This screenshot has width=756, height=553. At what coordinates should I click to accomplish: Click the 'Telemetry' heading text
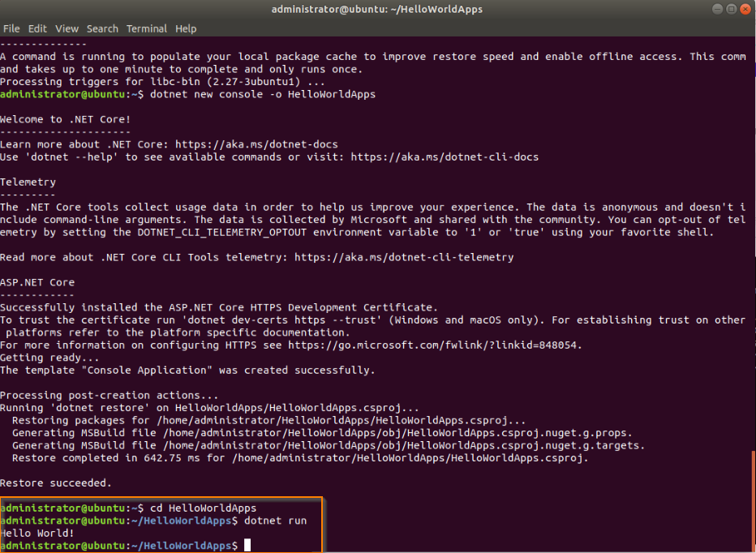(x=28, y=182)
